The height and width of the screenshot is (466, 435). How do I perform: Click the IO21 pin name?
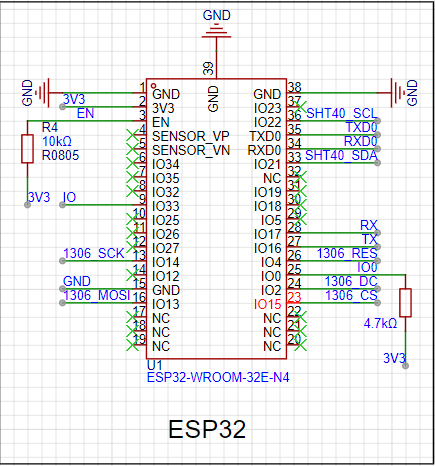coord(268,164)
